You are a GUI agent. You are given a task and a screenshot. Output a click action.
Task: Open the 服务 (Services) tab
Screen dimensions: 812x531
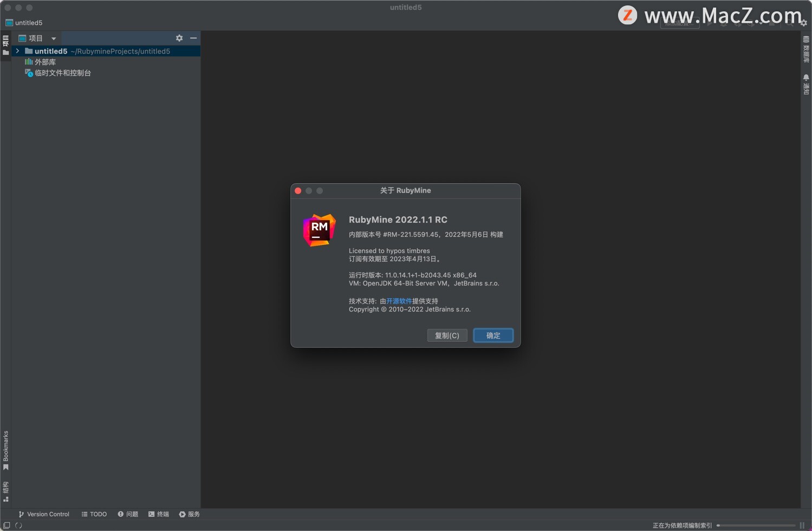(x=190, y=514)
